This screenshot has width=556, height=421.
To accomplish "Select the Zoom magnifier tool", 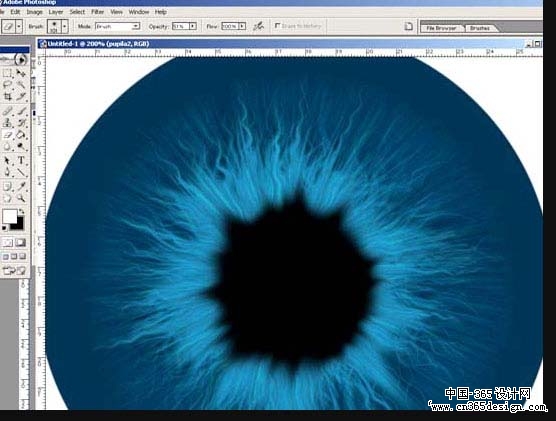I will click(x=21, y=198).
